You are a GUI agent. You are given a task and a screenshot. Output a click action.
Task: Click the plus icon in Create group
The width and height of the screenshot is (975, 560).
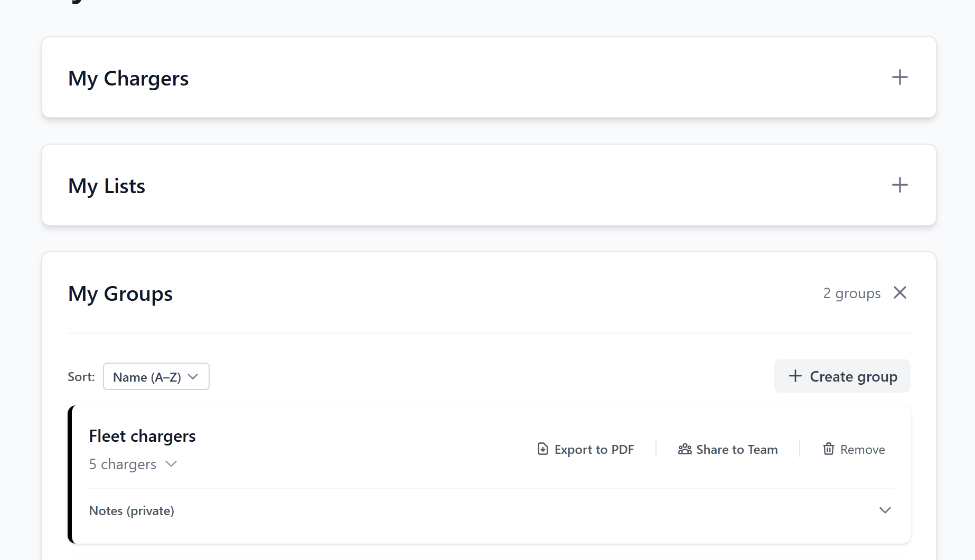pos(795,376)
